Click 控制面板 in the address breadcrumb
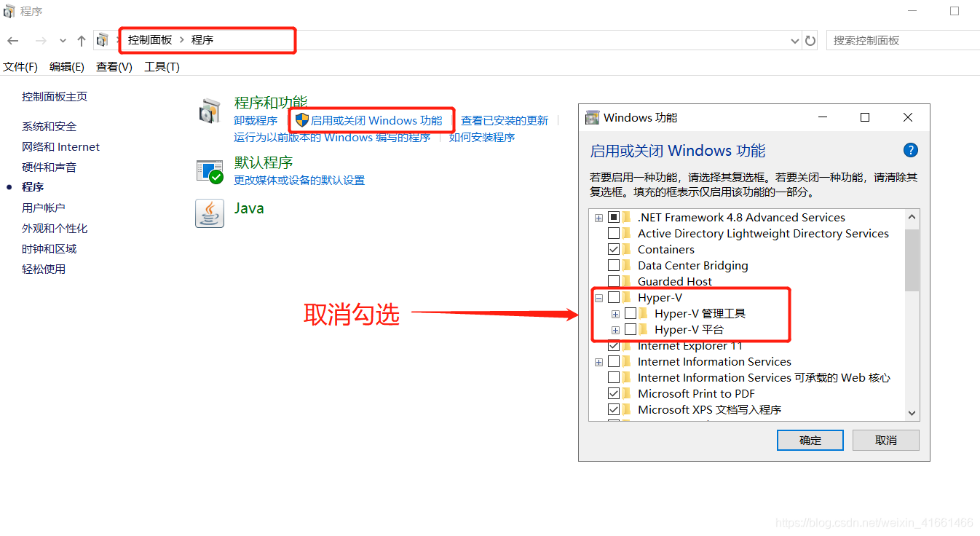 150,40
